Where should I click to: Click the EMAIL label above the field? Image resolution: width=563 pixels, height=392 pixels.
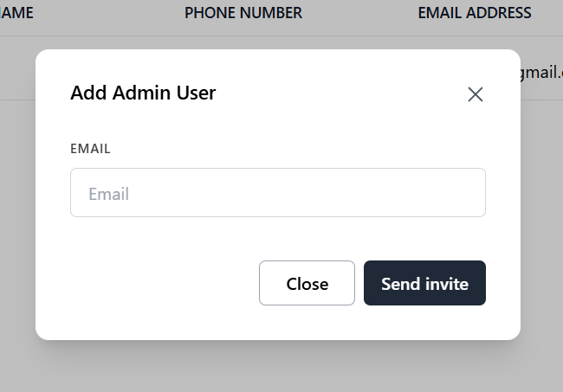click(x=90, y=148)
